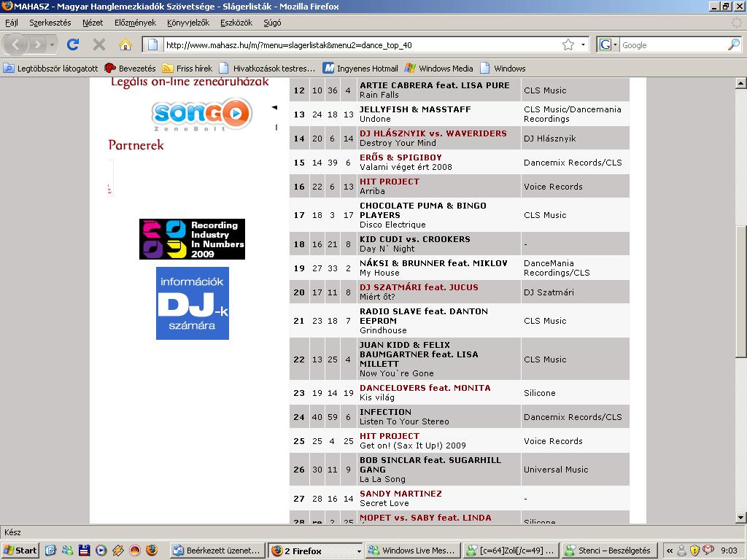
Task: Launch Firefox from quick launch
Action: [152, 551]
